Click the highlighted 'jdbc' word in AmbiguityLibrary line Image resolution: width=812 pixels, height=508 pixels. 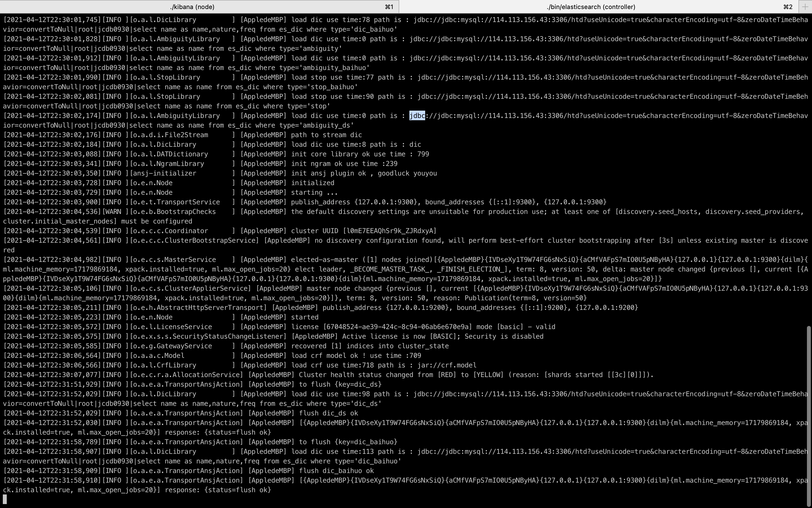417,116
